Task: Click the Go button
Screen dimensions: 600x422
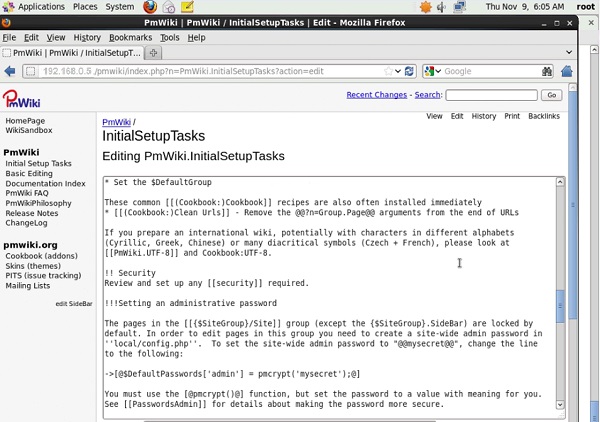Action: [551, 95]
